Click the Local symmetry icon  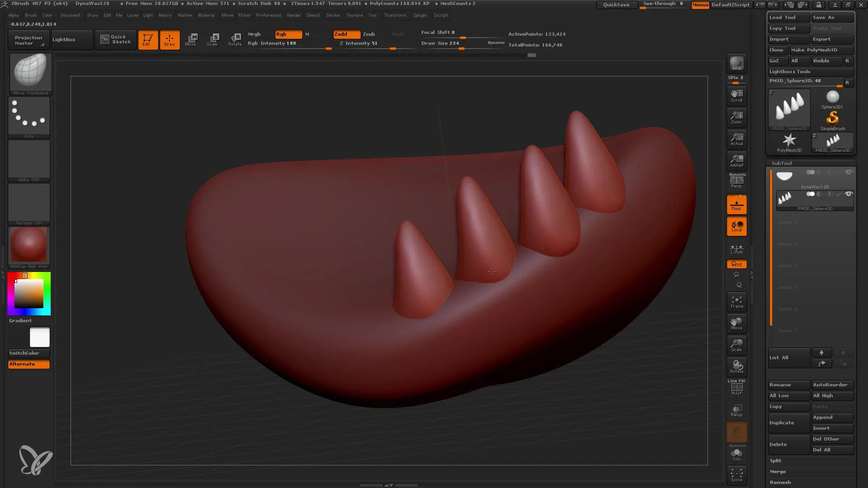tap(736, 249)
